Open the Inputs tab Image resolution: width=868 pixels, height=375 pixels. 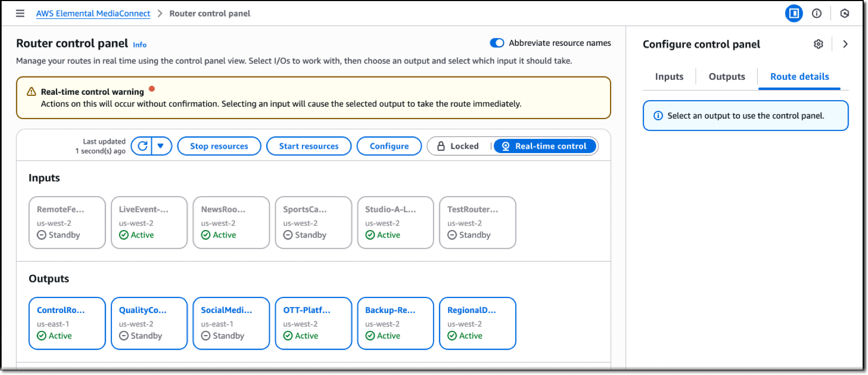tap(669, 77)
